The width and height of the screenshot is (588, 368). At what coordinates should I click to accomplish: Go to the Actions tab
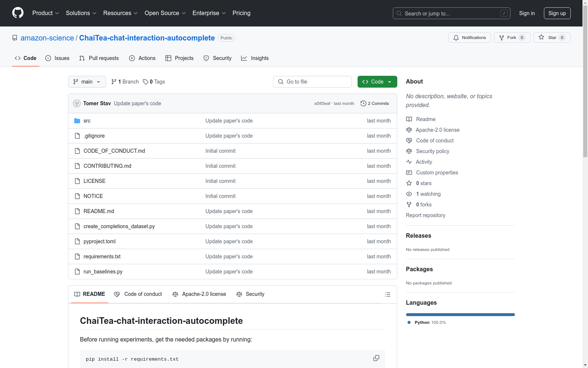click(142, 58)
